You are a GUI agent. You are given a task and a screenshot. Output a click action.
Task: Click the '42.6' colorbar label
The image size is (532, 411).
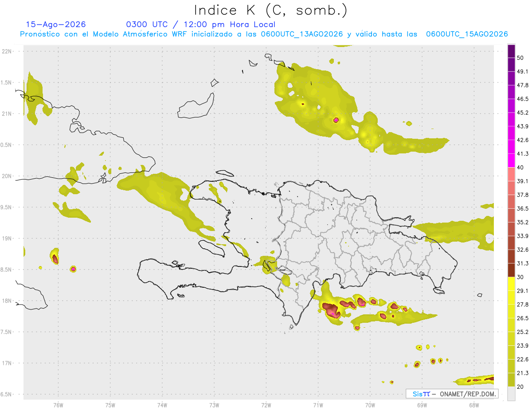(522, 140)
